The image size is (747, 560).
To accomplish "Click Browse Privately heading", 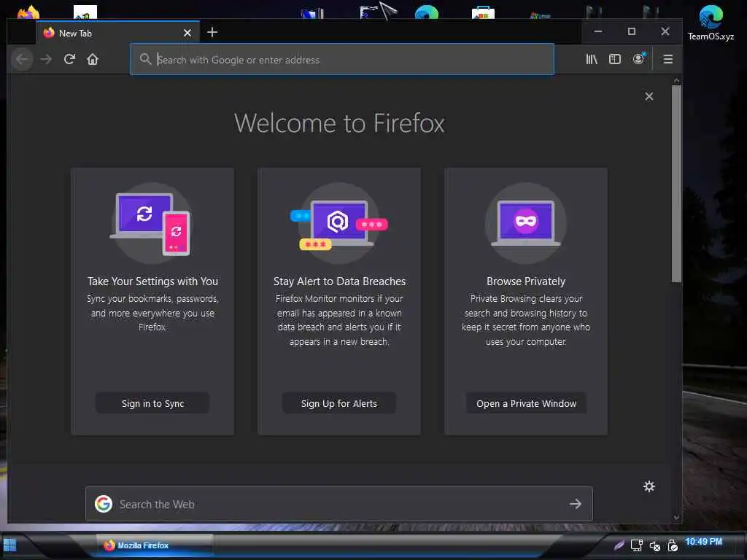I will point(526,281).
